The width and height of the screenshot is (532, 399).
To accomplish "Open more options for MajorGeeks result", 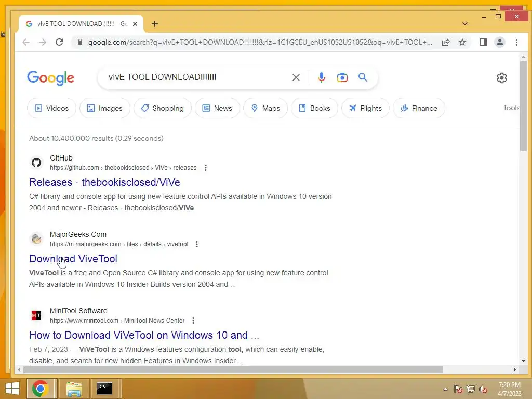I will coord(197,244).
